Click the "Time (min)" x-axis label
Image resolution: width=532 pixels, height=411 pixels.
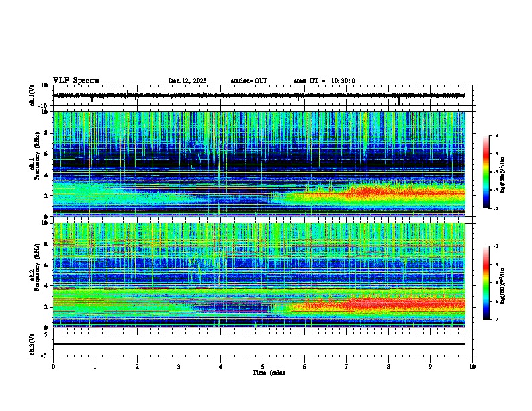tap(269, 373)
